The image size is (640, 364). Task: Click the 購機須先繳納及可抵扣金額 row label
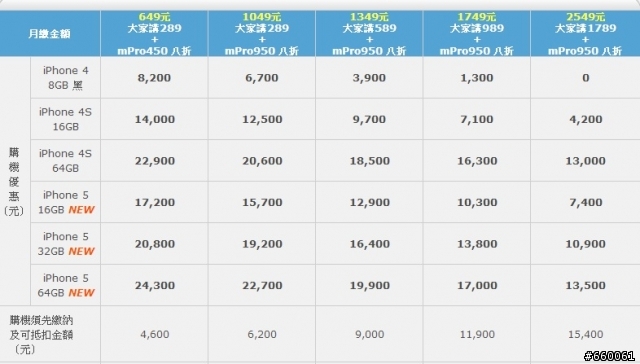click(x=41, y=335)
